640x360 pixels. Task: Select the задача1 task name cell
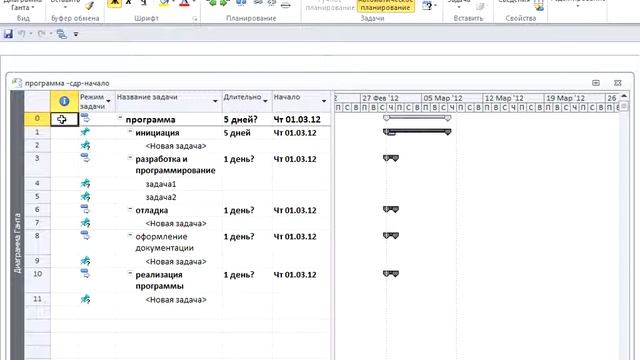(x=169, y=184)
